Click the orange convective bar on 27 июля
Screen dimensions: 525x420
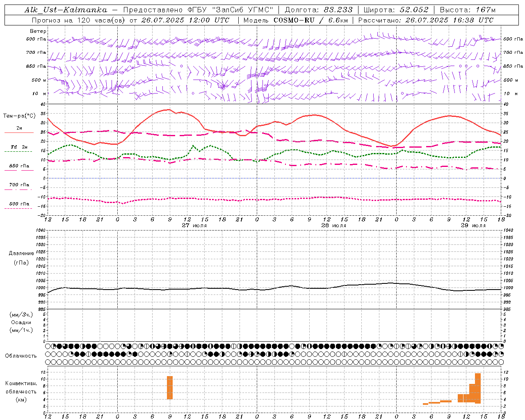click(170, 388)
